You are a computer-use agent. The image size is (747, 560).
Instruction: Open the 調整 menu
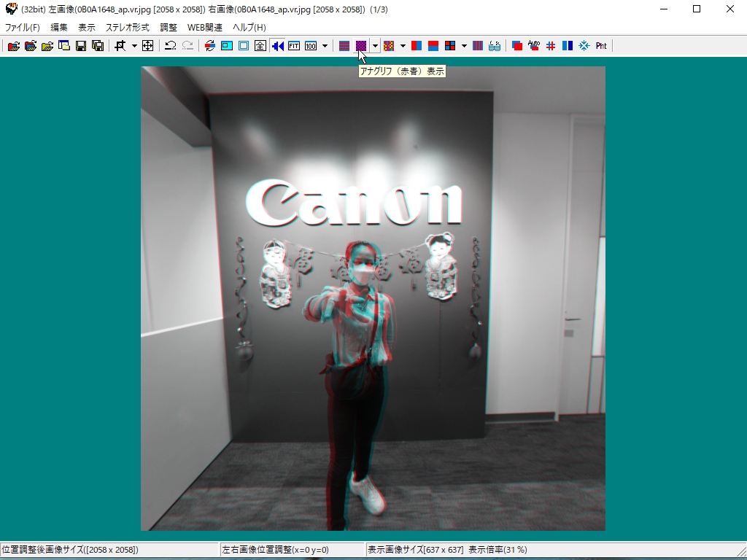[169, 27]
